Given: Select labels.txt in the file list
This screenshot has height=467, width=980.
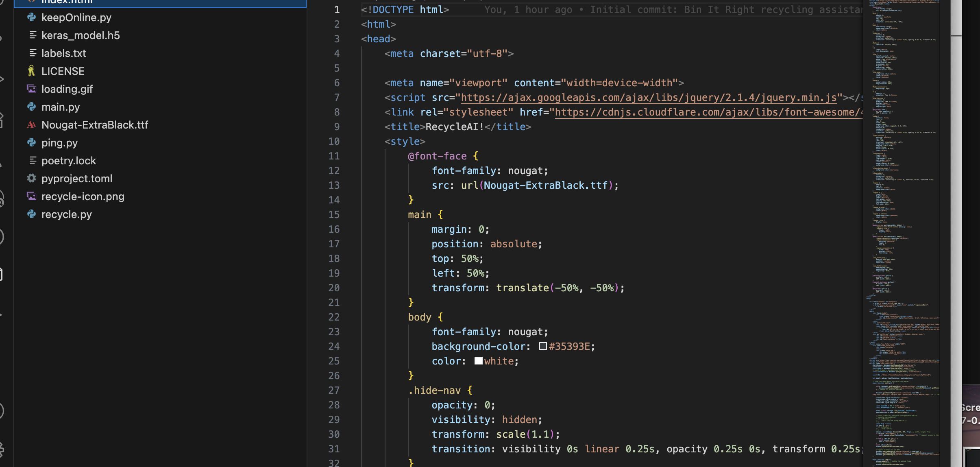Looking at the screenshot, I should tap(64, 53).
